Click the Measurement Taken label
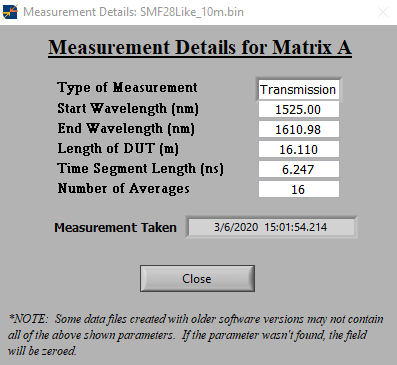This screenshot has width=397, height=365. point(115,227)
